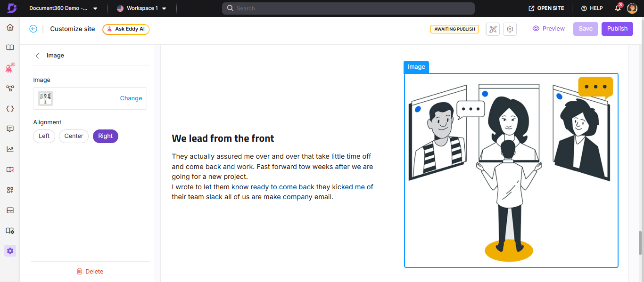
Task: Open the Documentation book icon in sidebar
Action: (10, 48)
